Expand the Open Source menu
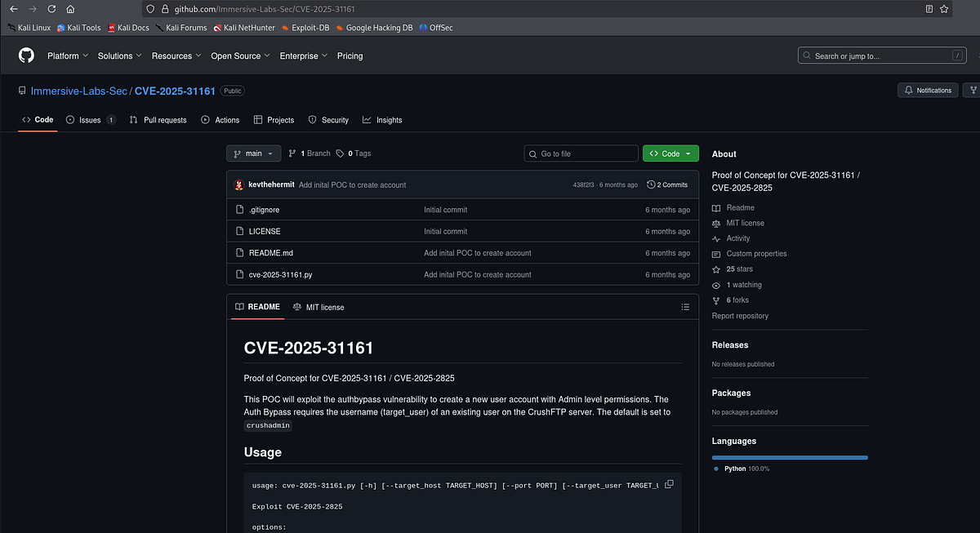The height and width of the screenshot is (533, 980). pos(240,56)
